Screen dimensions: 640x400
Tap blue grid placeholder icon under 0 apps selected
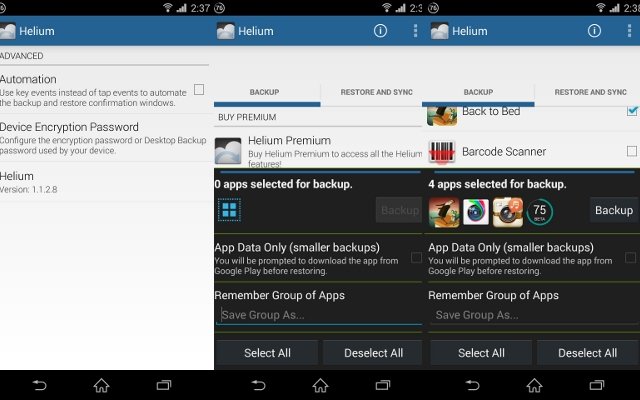tap(229, 210)
